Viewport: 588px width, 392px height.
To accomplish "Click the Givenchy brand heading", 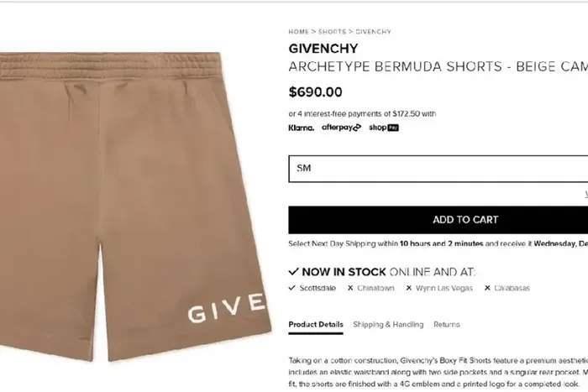I will pyautogui.click(x=323, y=49).
